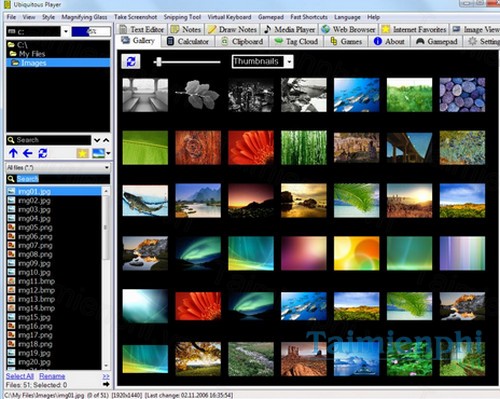Screen dimensions: 500x399
Task: Open the Thumbnails view mode dropdown
Action: 289,62
